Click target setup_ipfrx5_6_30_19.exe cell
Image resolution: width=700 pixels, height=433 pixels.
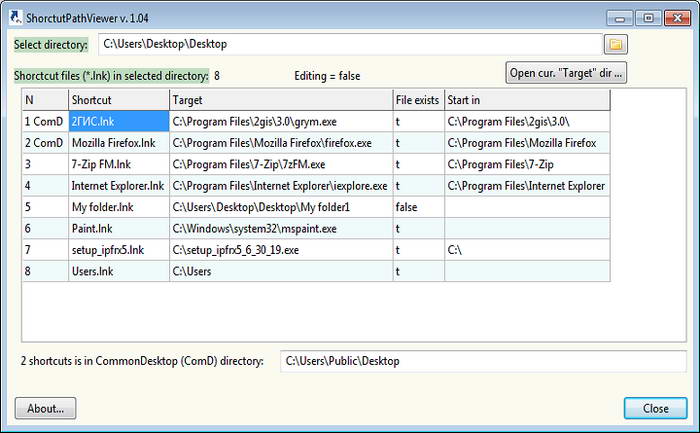click(281, 250)
